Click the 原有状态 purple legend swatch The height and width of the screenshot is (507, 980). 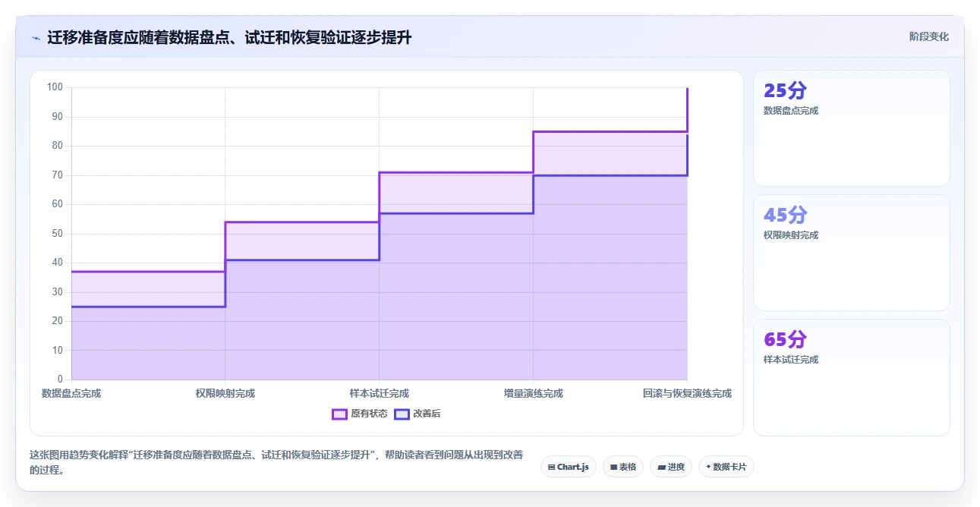tap(339, 414)
